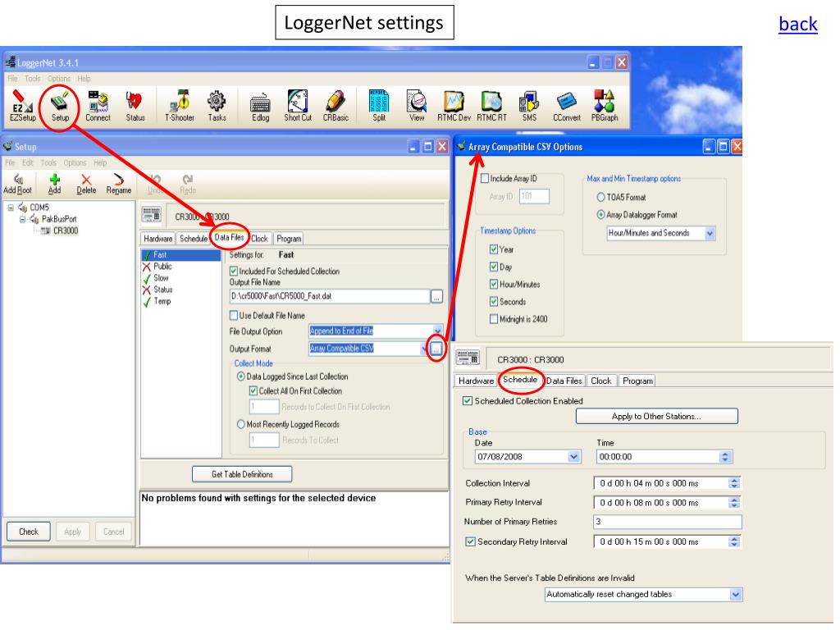Click Get Table Definitions button
This screenshot has height=630, width=840.
point(242,474)
